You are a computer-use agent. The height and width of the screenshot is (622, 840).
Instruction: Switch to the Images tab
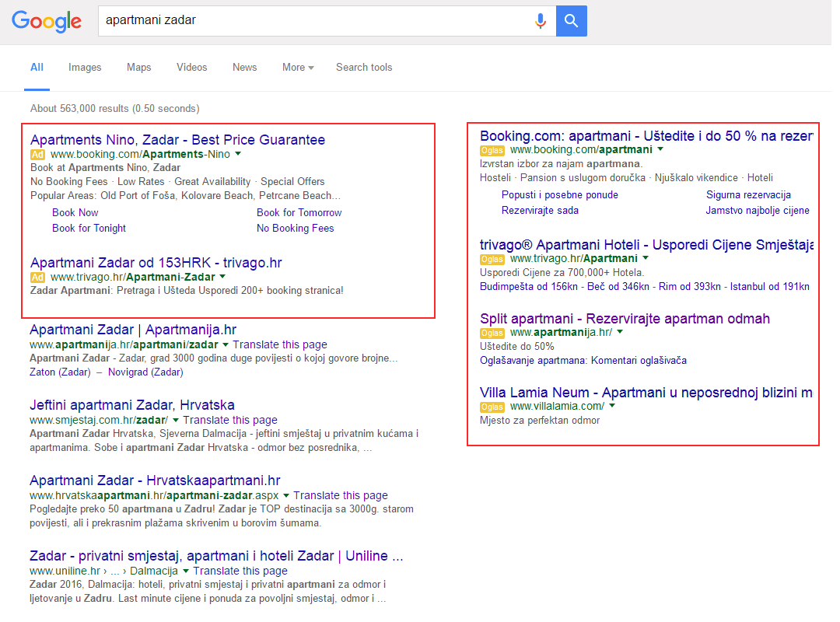[85, 68]
